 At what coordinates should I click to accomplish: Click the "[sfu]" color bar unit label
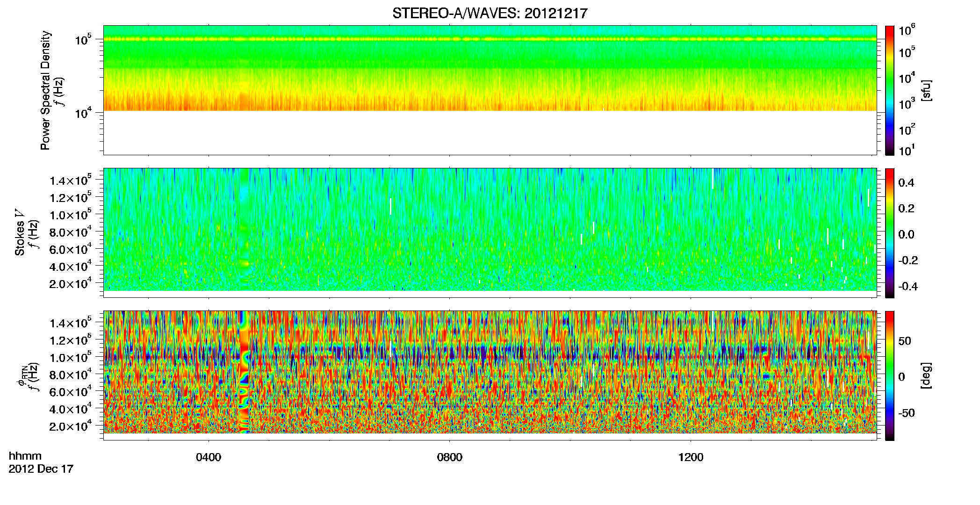click(x=926, y=90)
